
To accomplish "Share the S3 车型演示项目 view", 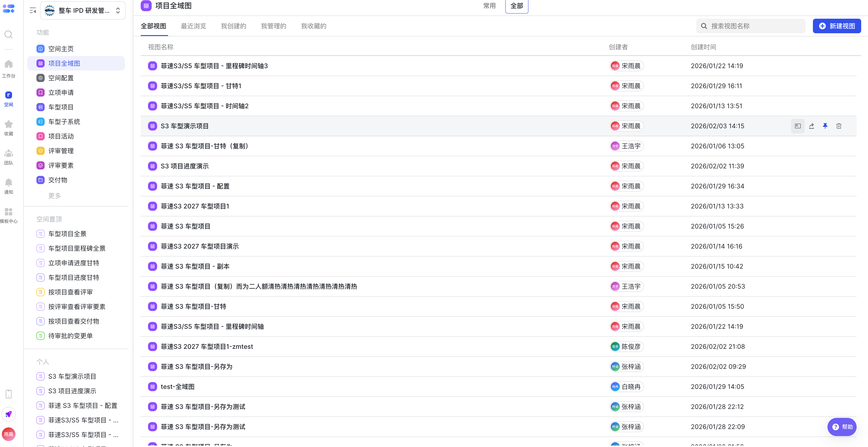I will (x=811, y=126).
